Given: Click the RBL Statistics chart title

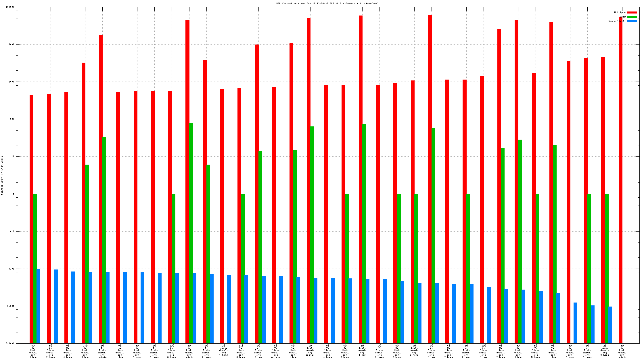Looking at the screenshot, I should [x=327, y=4].
